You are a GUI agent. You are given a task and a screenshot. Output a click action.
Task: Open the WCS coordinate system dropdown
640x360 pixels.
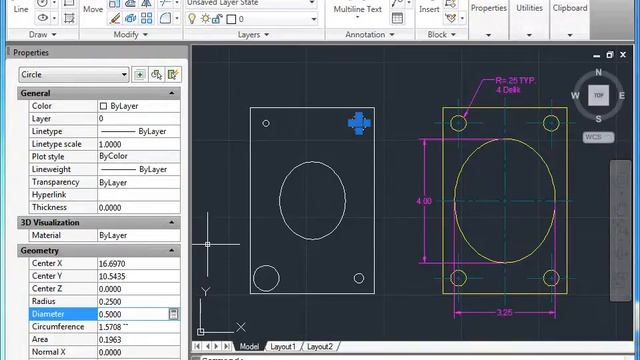[598, 137]
